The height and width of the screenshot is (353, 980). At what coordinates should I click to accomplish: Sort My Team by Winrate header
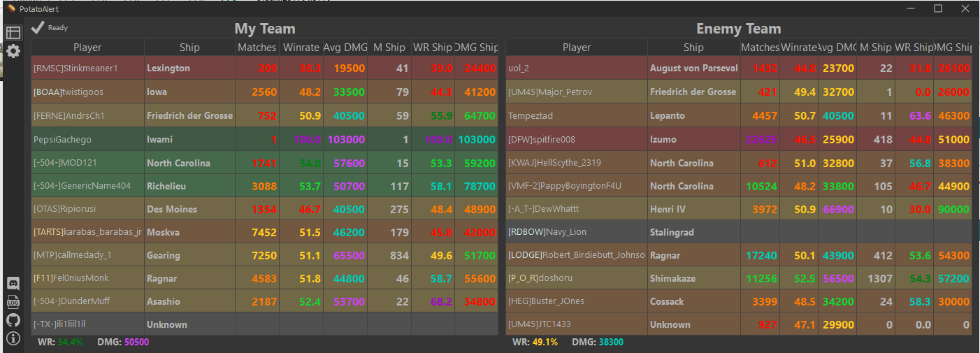click(301, 48)
